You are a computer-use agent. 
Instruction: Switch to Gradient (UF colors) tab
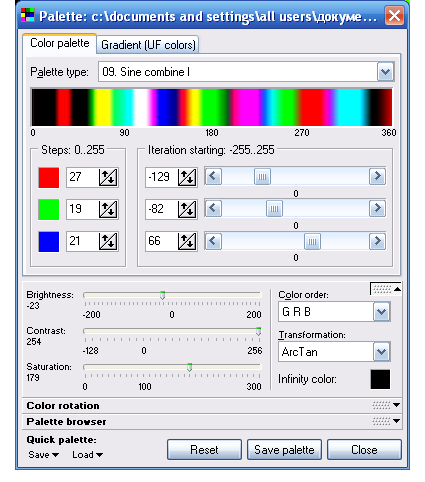coord(148,45)
